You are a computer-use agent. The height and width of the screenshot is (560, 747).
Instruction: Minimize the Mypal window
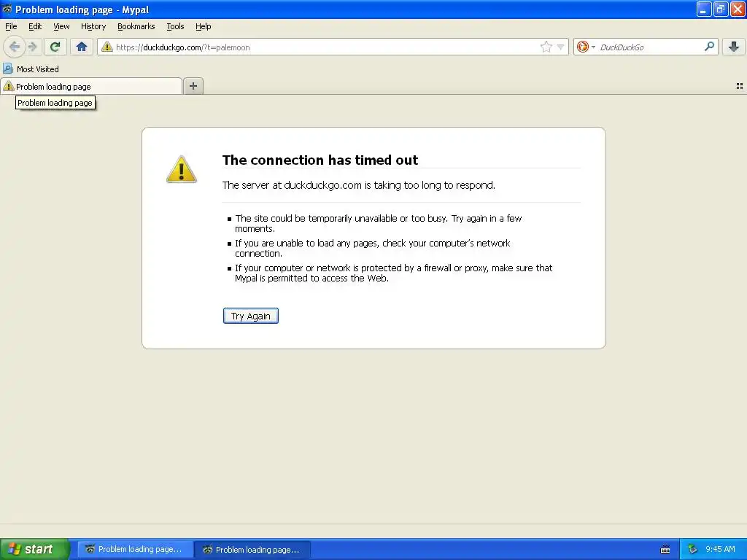704,9
